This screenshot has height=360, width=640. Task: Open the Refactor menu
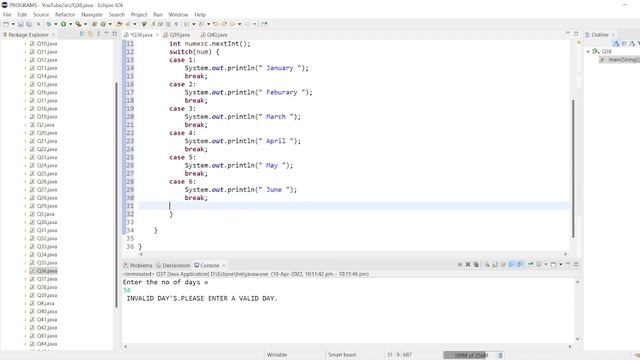(x=65, y=14)
